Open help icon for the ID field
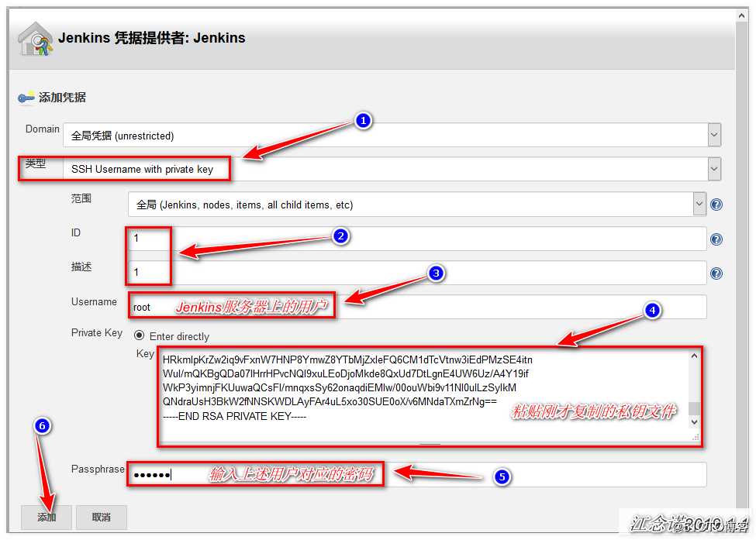This screenshot has height=540, width=756. pos(716,239)
